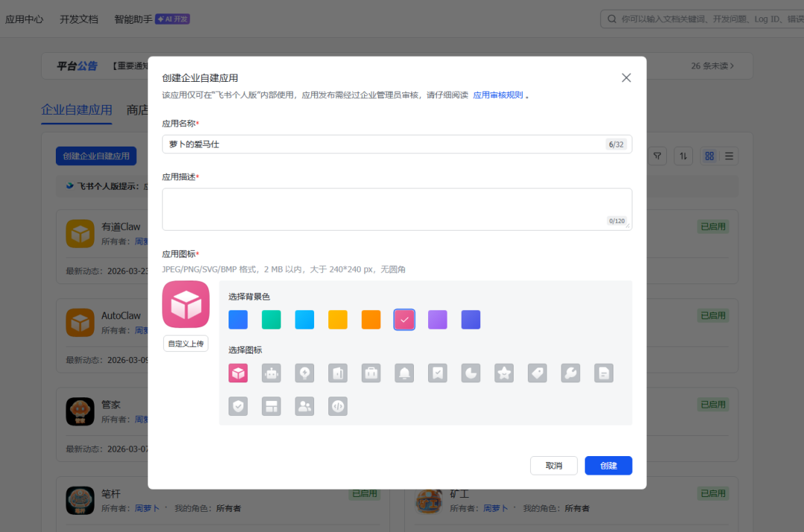Pick the document icon option
Viewport: 804px width, 532px height.
[604, 373]
